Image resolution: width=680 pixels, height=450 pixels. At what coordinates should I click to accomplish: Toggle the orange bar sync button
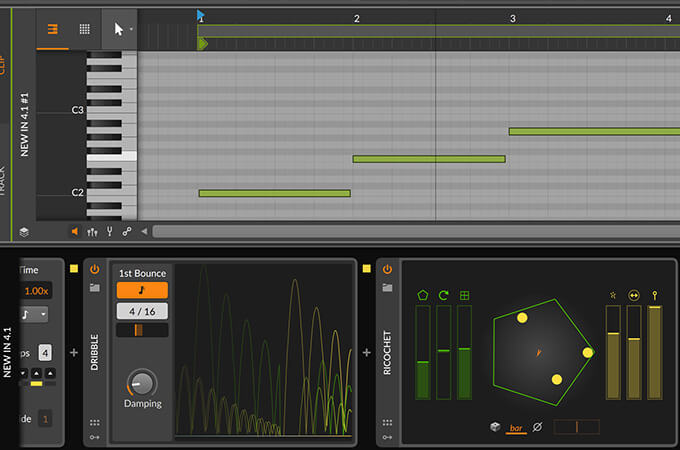point(516,428)
